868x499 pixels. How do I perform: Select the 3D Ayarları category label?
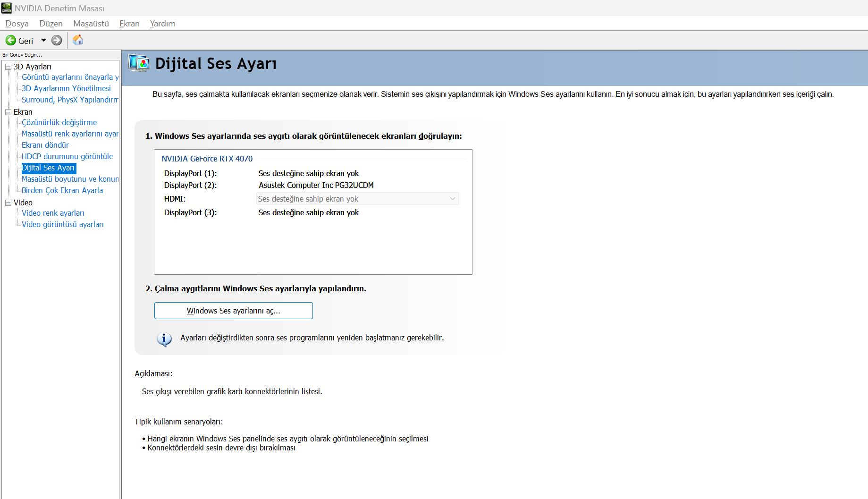(32, 67)
